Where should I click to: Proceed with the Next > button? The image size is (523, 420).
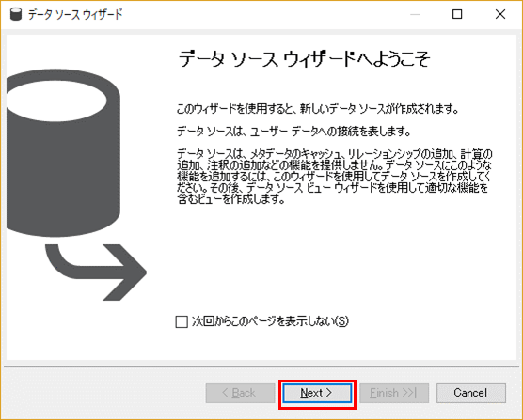317,393
